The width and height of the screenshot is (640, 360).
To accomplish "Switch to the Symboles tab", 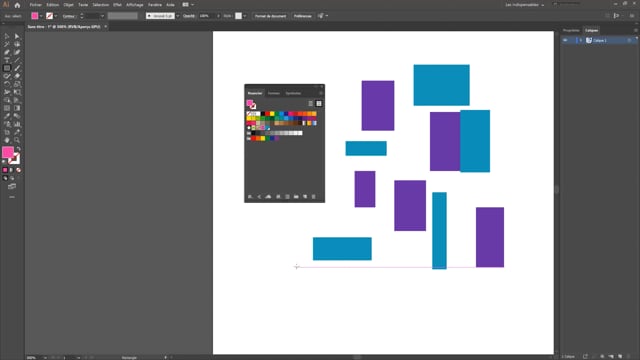I will coord(293,93).
